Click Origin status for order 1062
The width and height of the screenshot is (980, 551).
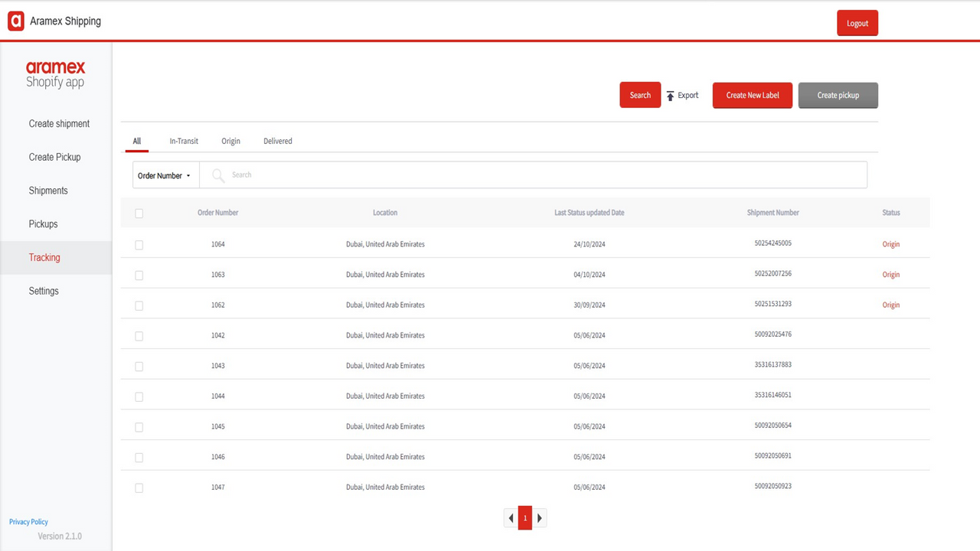891,305
